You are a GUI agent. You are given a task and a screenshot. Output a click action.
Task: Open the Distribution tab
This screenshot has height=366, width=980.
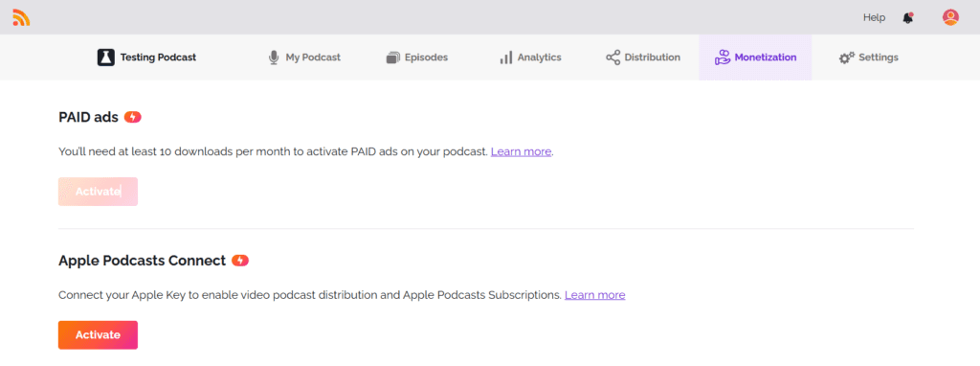pos(643,57)
